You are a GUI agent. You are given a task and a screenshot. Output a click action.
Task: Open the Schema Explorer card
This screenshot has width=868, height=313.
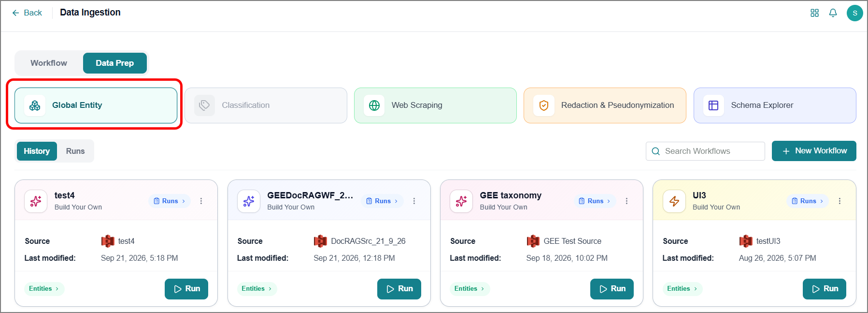click(x=775, y=105)
